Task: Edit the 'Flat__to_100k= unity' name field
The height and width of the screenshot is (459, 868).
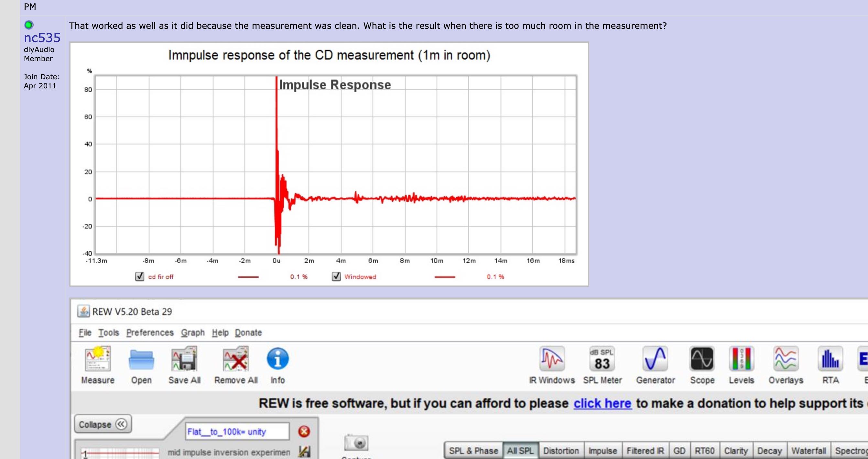Action: (x=237, y=431)
